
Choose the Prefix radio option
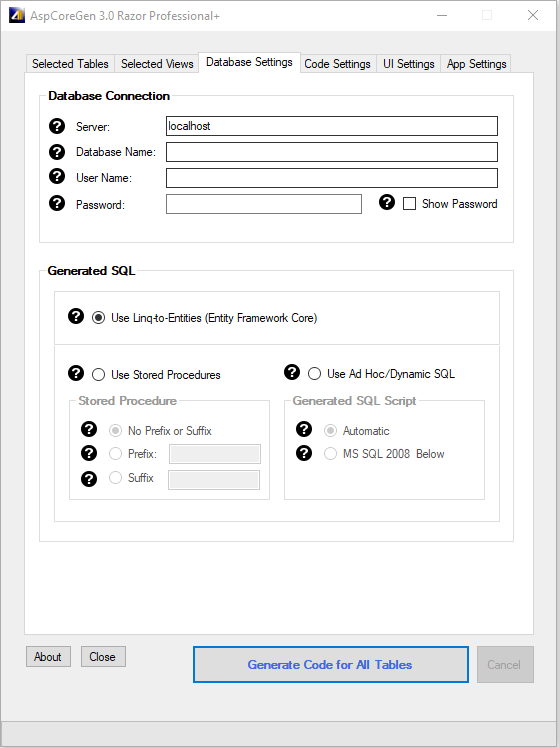coord(115,453)
